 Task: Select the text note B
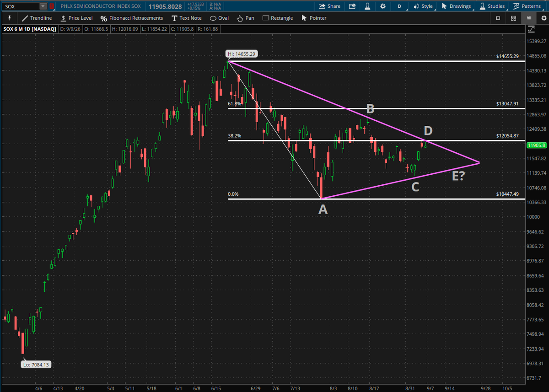pos(370,109)
